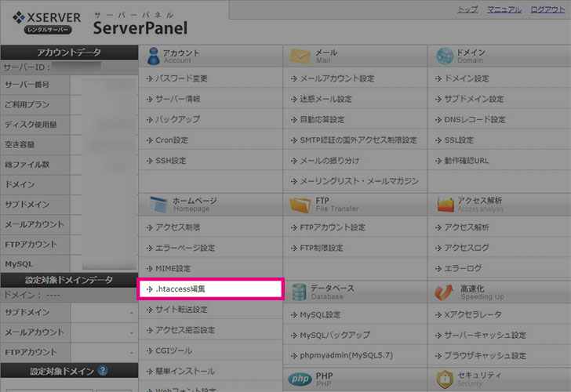The width and height of the screenshot is (571, 392).
Task: Click the Mail envelope icon
Action: pyautogui.click(x=300, y=56)
